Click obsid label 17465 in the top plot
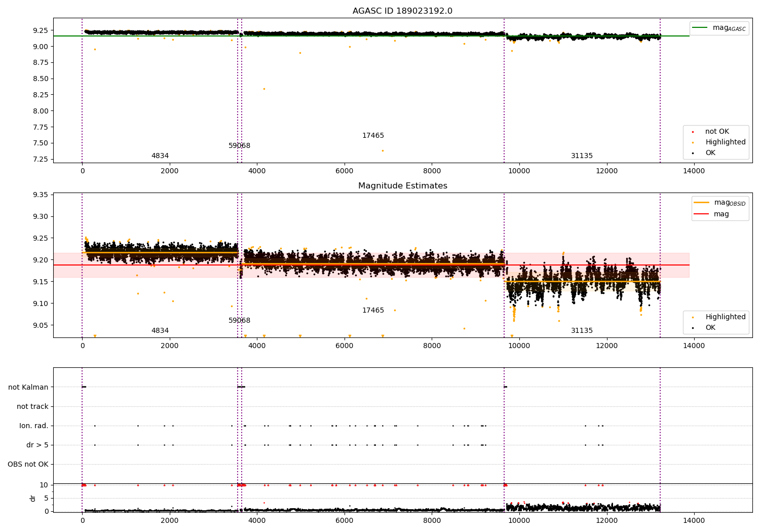760x532 pixels. click(373, 136)
